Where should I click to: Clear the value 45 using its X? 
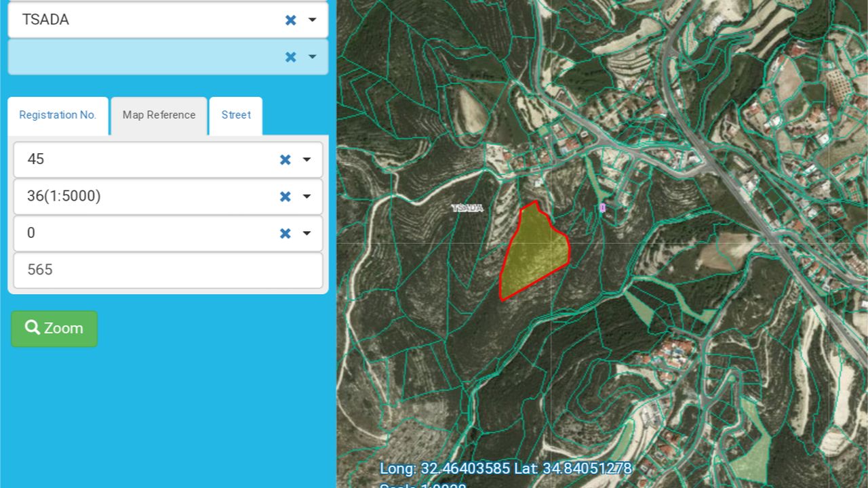click(x=285, y=159)
